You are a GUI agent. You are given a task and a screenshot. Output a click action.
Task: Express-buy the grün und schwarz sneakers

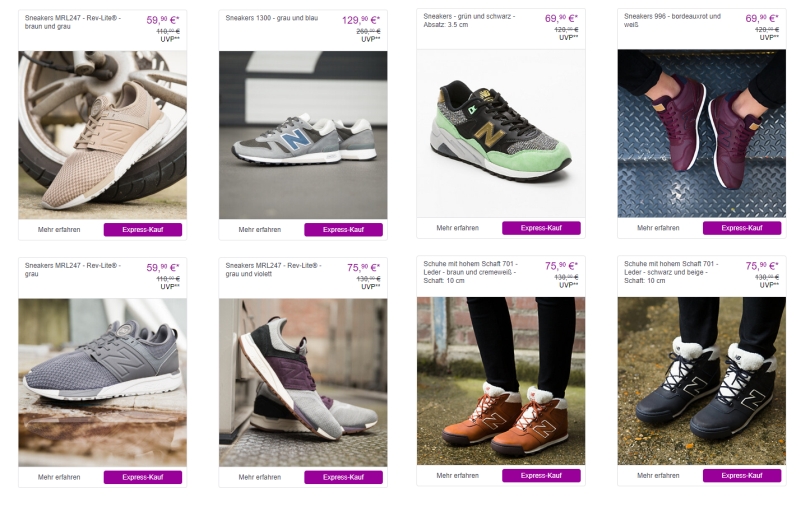point(541,228)
